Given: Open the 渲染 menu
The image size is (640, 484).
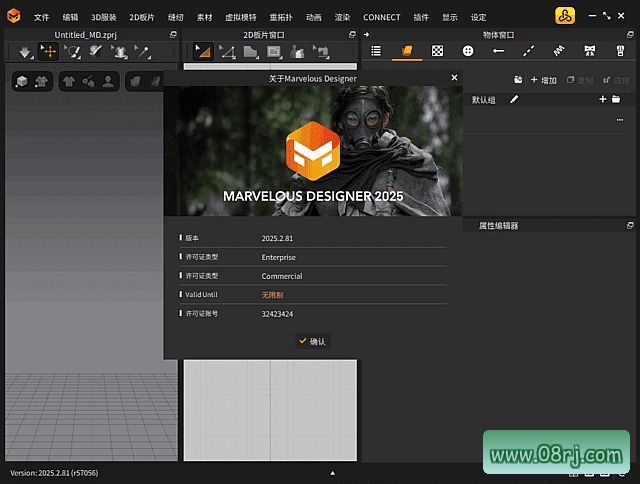Looking at the screenshot, I should [342, 17].
